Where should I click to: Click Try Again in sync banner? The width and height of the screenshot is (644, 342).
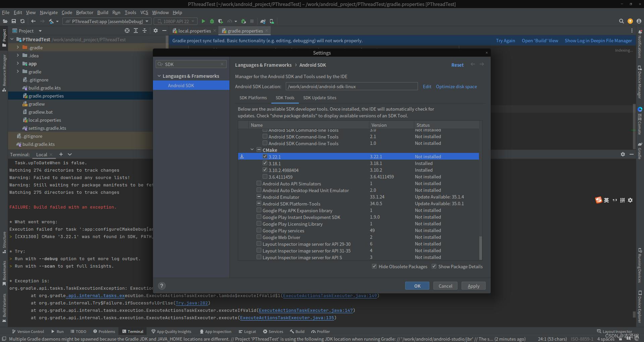pos(505,41)
